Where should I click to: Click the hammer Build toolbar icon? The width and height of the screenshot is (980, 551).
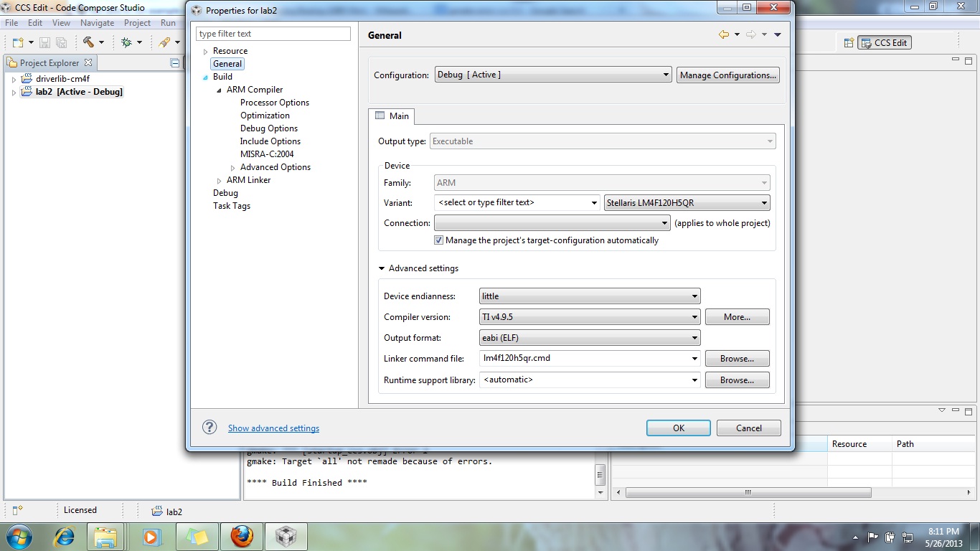tap(88, 42)
